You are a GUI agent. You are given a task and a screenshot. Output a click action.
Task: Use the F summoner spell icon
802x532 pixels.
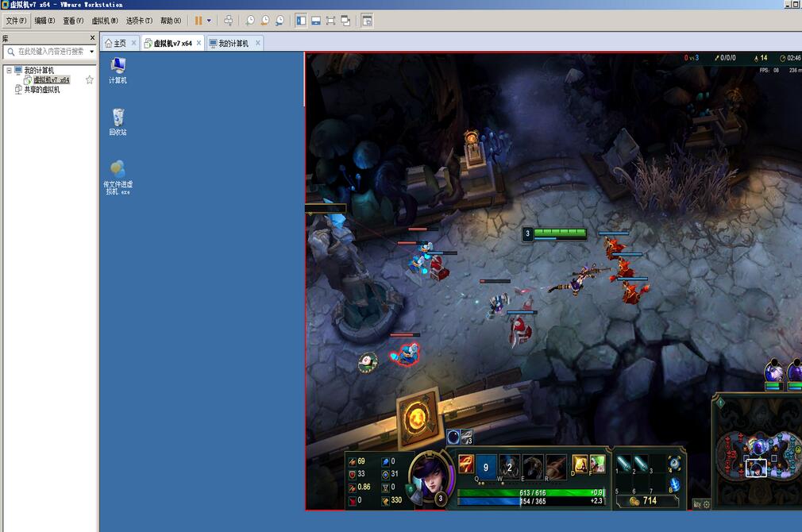[x=597, y=464]
